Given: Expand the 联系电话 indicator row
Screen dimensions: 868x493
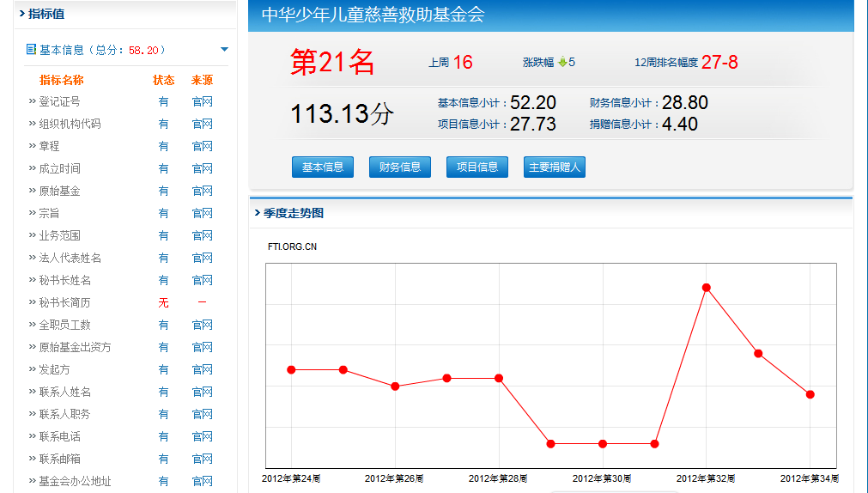Looking at the screenshot, I should pos(54,436).
